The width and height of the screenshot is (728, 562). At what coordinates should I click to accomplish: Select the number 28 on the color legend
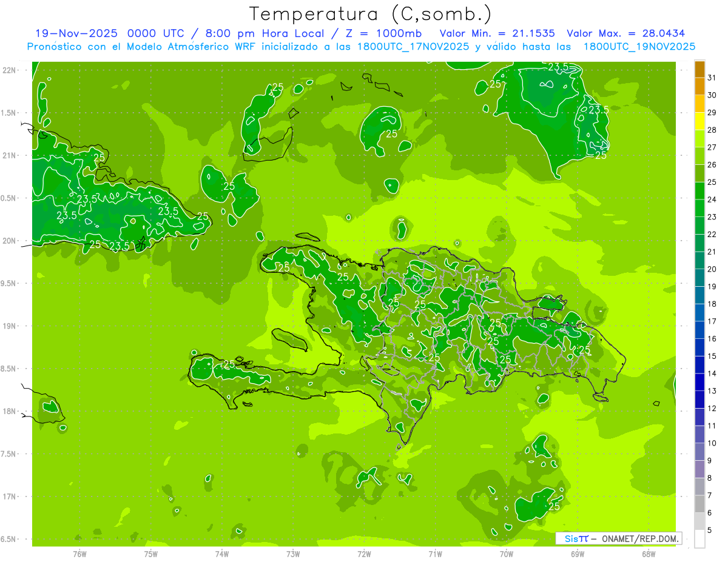click(x=712, y=130)
